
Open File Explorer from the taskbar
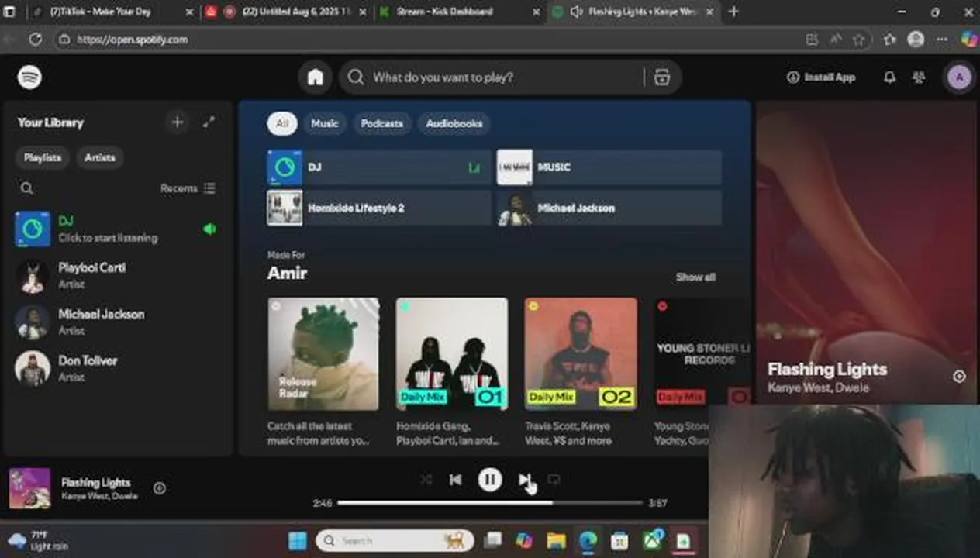click(x=555, y=540)
